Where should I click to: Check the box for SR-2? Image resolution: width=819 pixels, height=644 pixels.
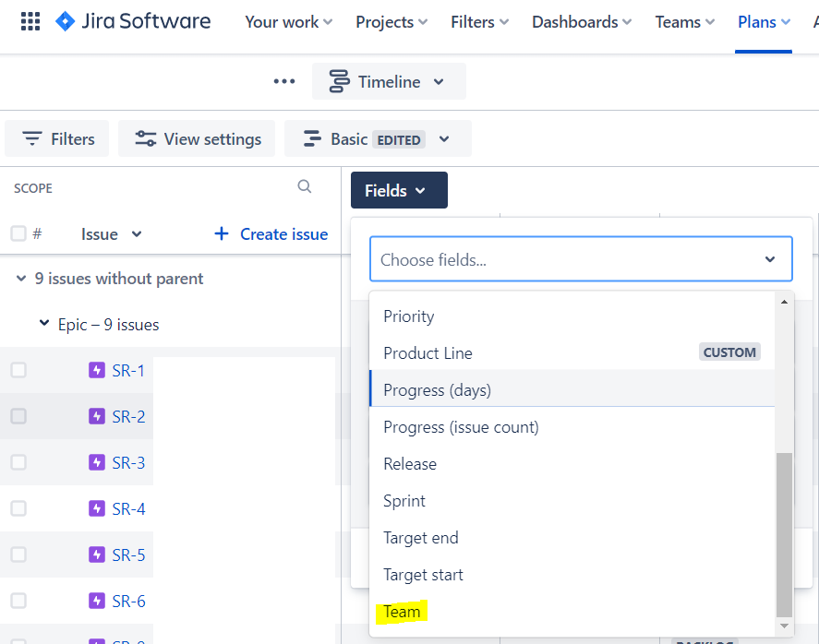[x=18, y=416]
